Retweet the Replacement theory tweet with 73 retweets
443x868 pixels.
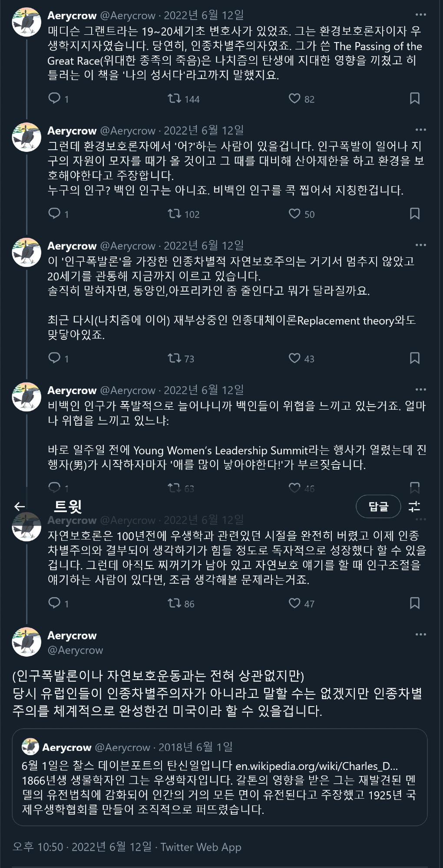click(x=175, y=358)
